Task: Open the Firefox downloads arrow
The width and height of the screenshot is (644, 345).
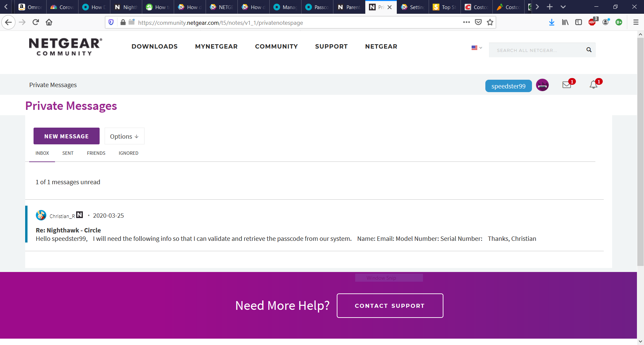Action: click(x=552, y=22)
